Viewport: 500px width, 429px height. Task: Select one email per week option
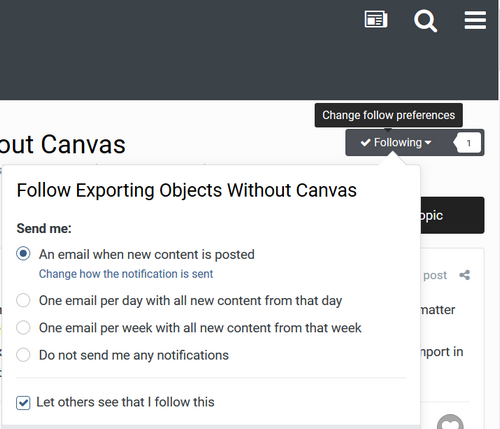(23, 327)
